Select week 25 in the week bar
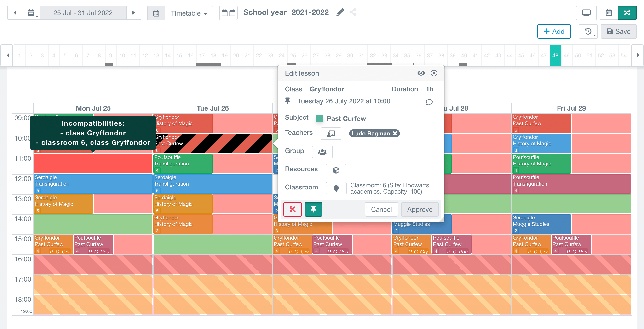 pyautogui.click(x=293, y=55)
